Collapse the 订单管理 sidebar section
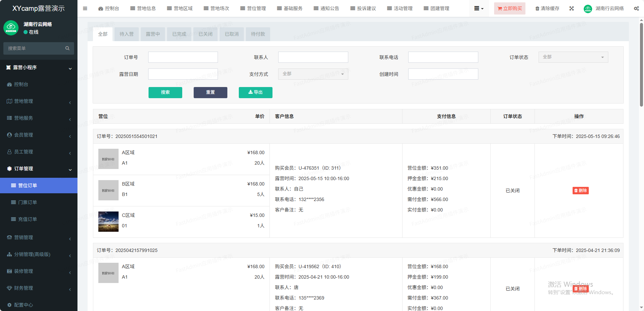 point(38,169)
